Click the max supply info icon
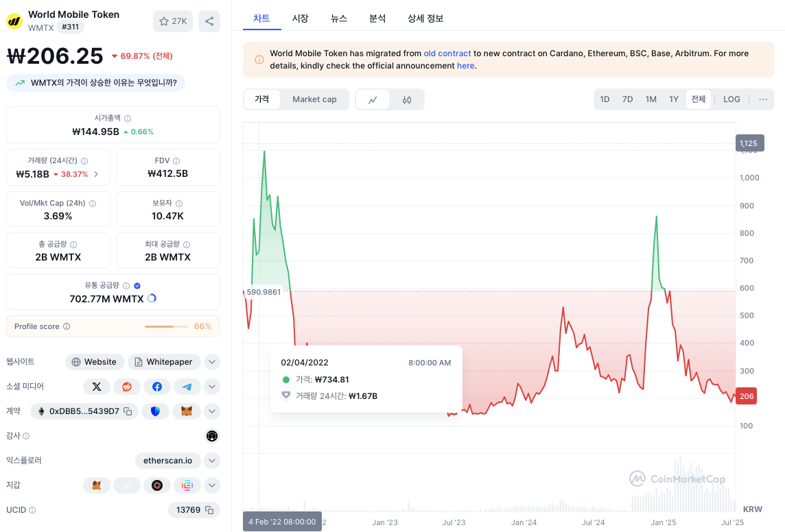785x532 pixels. 187,245
